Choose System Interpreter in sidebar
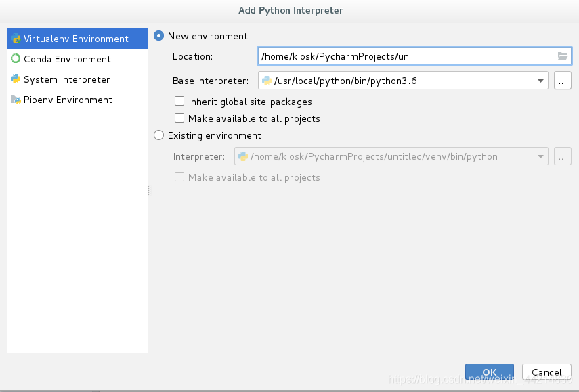 (x=78, y=79)
